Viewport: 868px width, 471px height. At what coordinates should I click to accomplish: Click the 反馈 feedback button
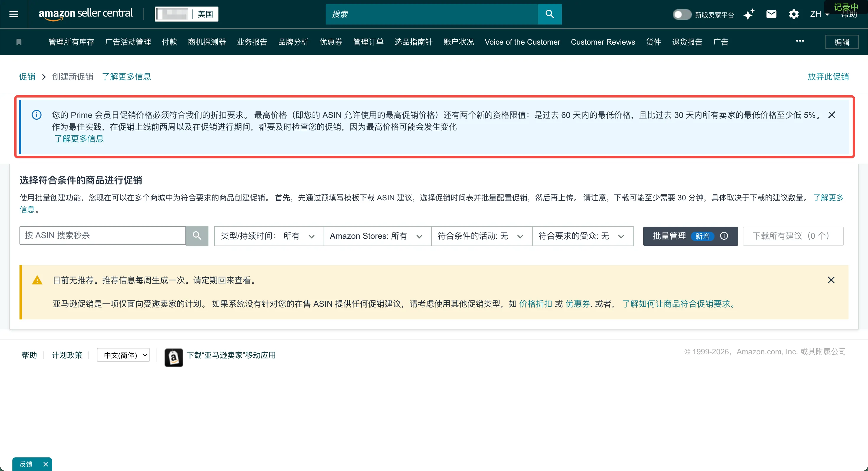[26, 464]
